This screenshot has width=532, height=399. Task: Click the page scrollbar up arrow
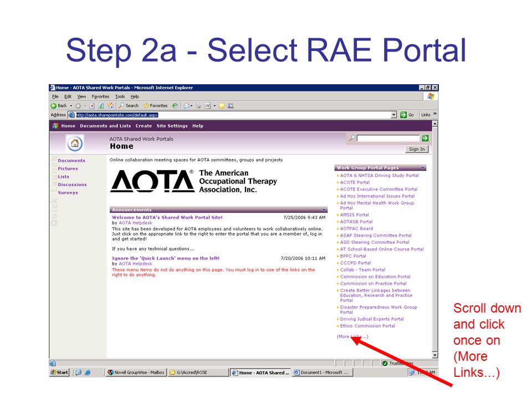tap(435, 124)
